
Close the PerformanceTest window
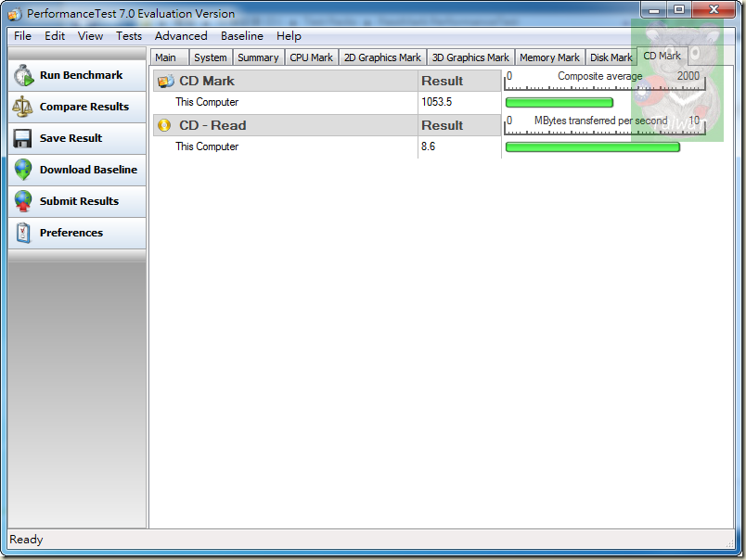pyautogui.click(x=714, y=9)
